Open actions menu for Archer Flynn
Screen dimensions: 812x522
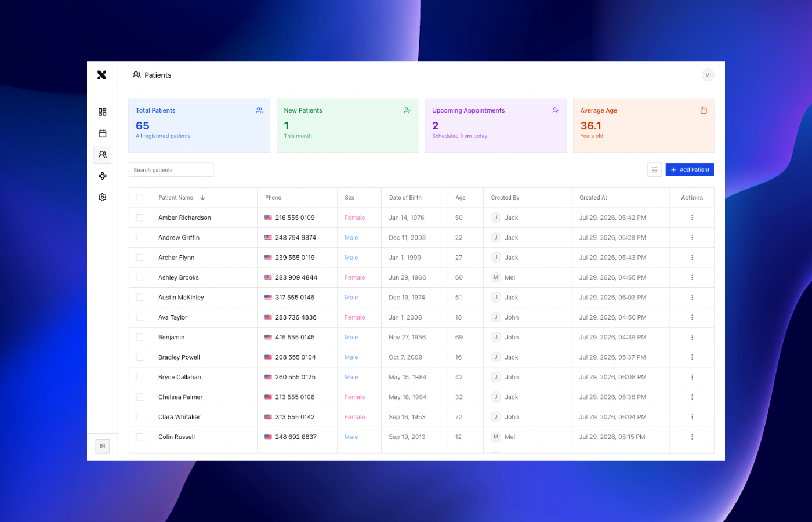(692, 258)
